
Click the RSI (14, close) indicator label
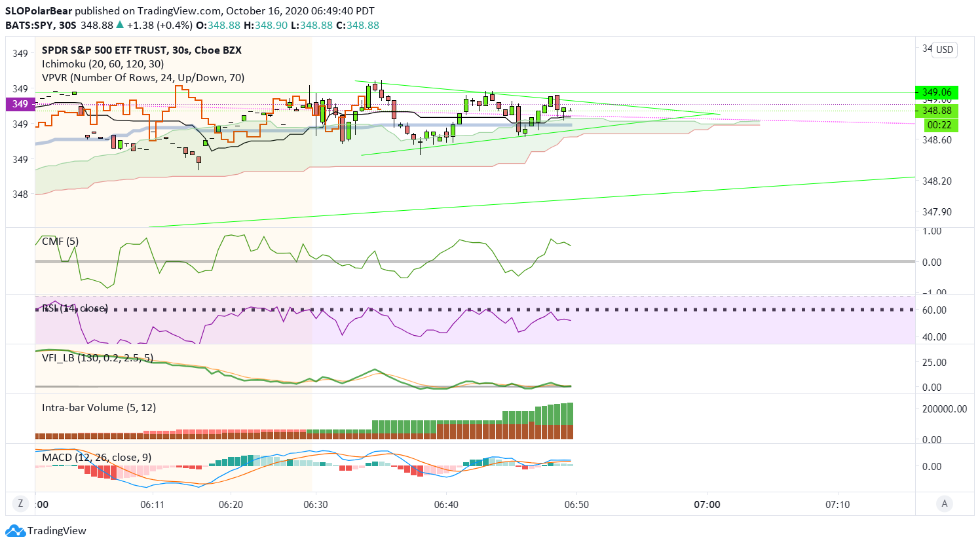pyautogui.click(x=75, y=308)
